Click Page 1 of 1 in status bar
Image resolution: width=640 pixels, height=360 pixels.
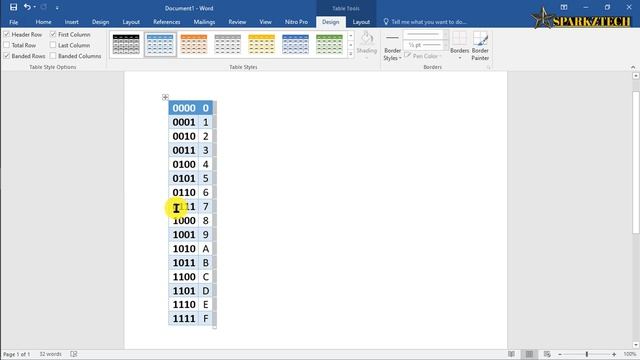pos(16,354)
